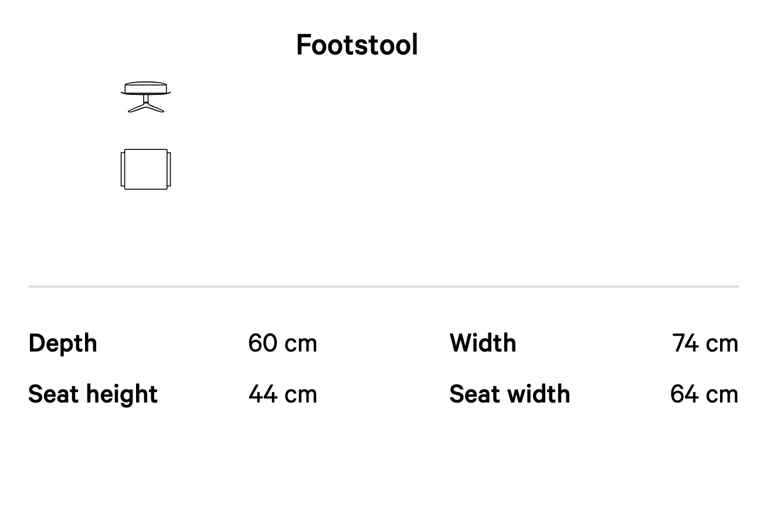Click the cm unit after the 64 value
Viewport: 767px width, 532px height.
(x=722, y=395)
